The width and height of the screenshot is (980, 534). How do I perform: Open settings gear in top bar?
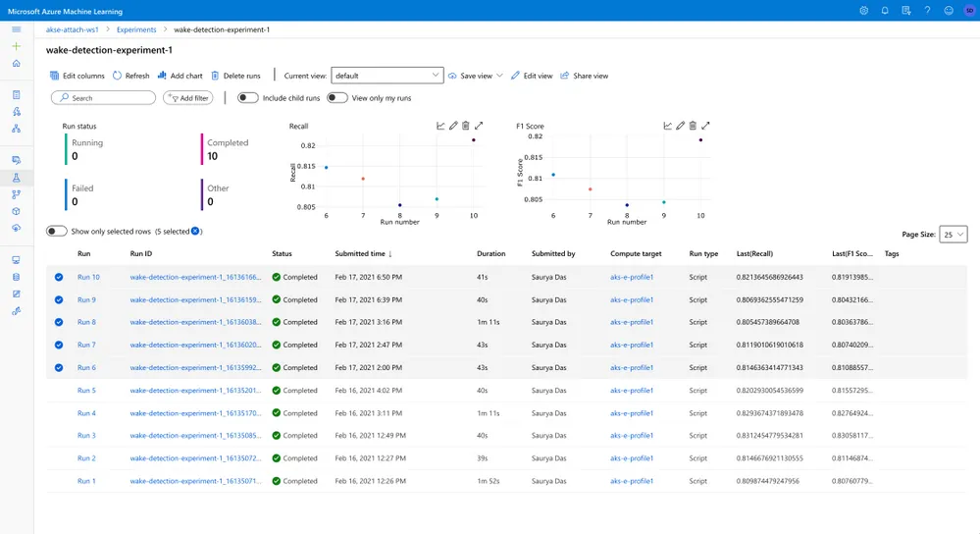click(863, 11)
